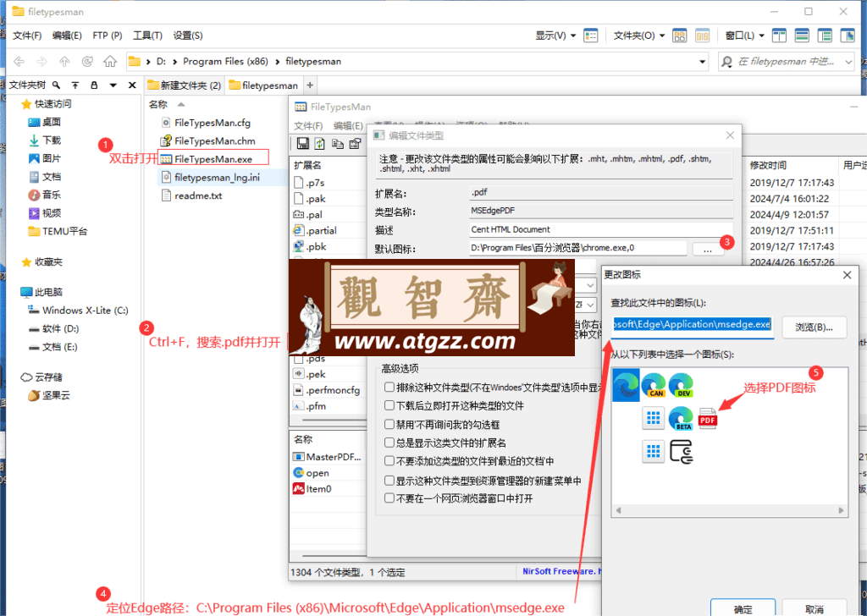Open the 窗口(L) dropdown

pyautogui.click(x=745, y=36)
